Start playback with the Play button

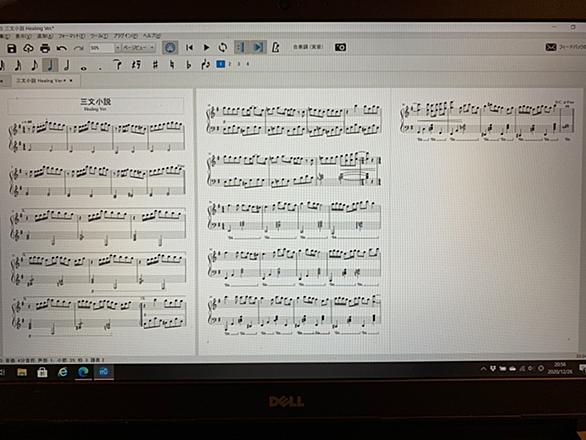pyautogui.click(x=206, y=47)
